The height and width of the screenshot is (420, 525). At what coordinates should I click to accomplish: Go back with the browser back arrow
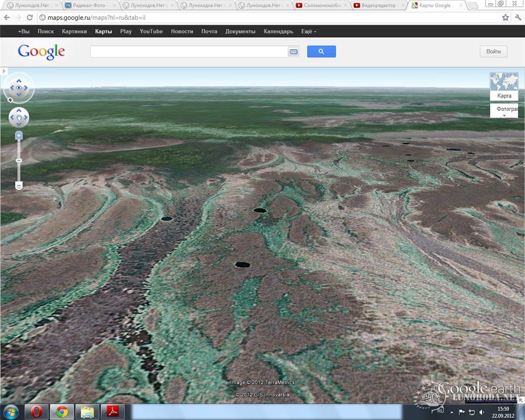[x=7, y=17]
